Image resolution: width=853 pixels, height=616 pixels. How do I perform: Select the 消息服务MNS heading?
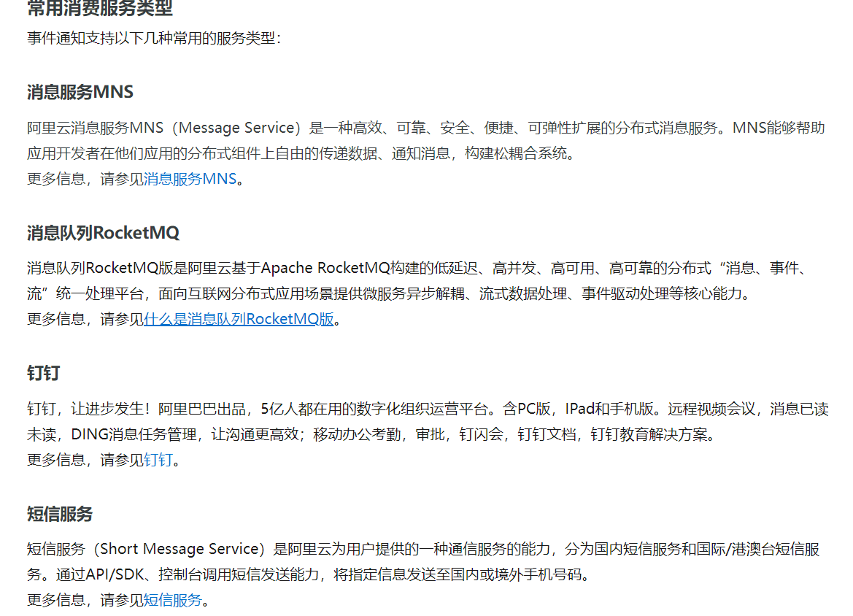[80, 92]
